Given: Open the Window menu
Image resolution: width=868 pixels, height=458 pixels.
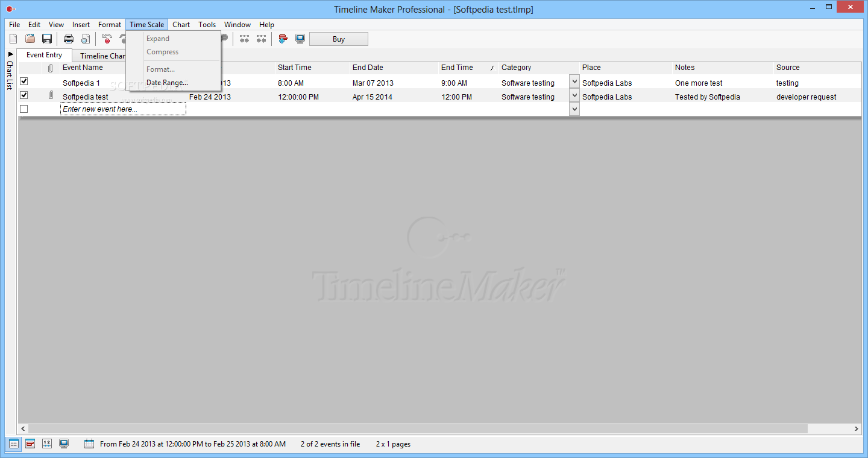Looking at the screenshot, I should [x=237, y=25].
